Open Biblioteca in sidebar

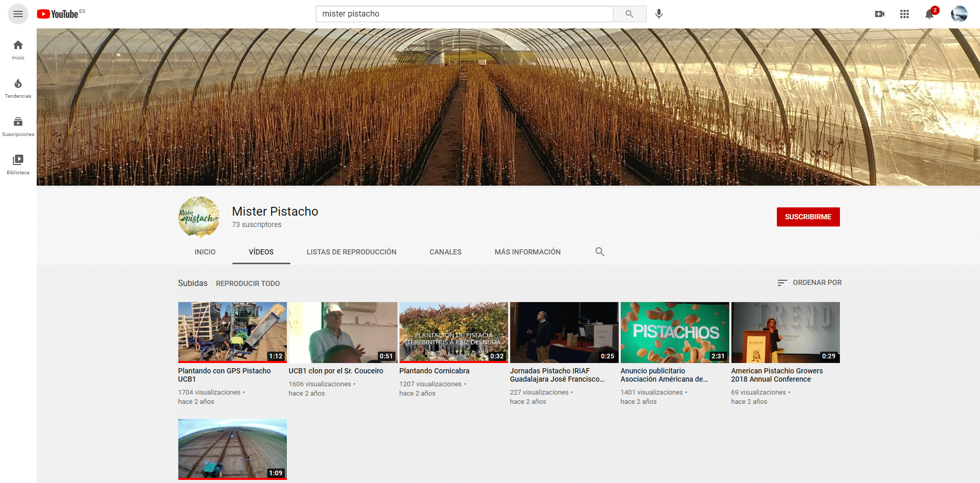pos(18,164)
